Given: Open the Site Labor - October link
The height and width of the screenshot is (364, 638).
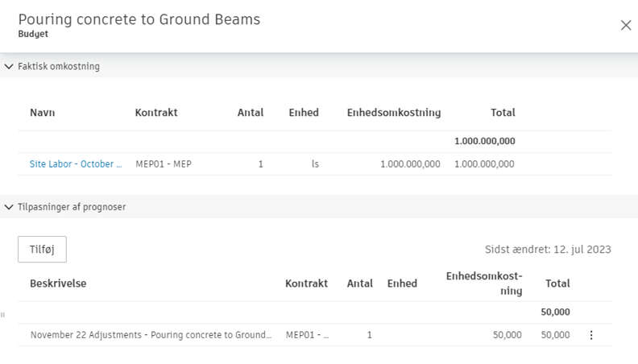Looking at the screenshot, I should click(x=76, y=164).
